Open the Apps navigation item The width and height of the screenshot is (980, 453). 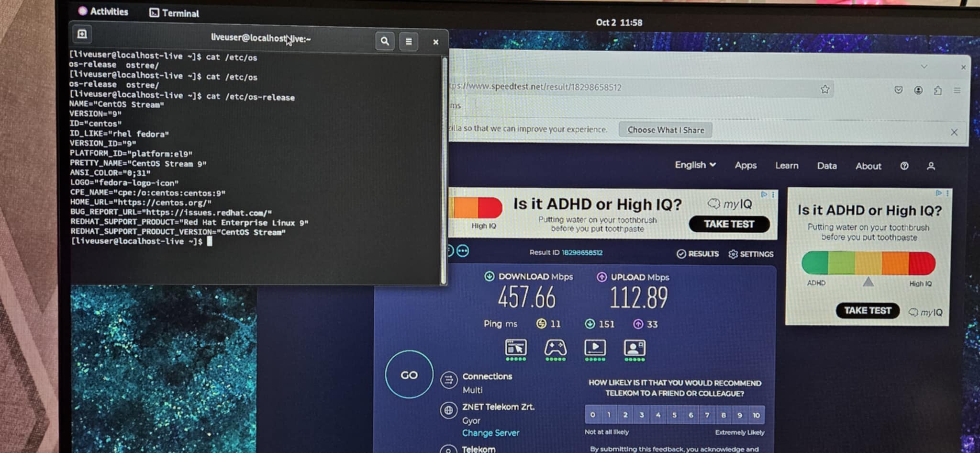point(746,165)
